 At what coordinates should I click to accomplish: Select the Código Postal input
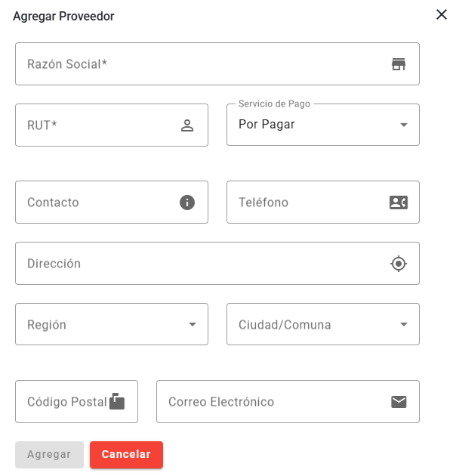click(64, 402)
